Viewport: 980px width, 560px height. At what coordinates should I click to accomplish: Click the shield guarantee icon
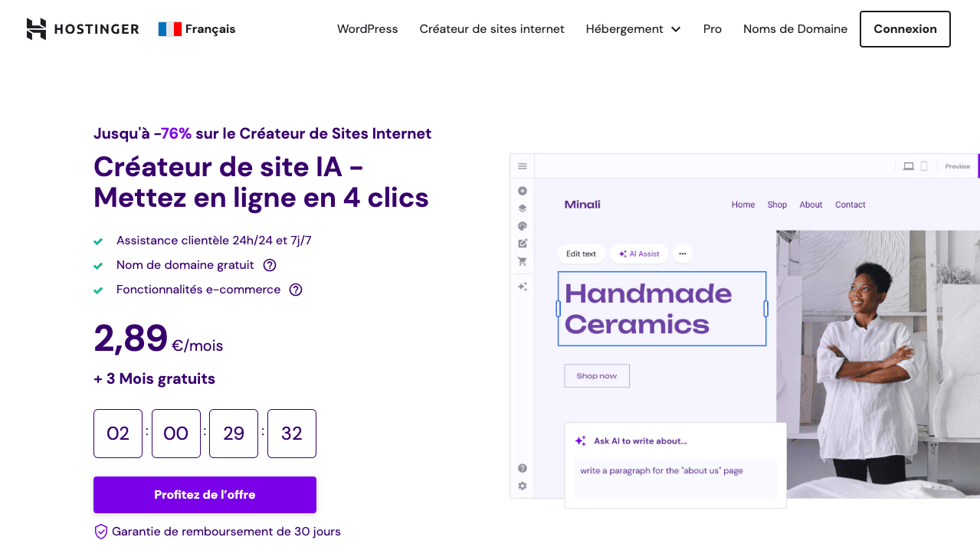tap(100, 532)
